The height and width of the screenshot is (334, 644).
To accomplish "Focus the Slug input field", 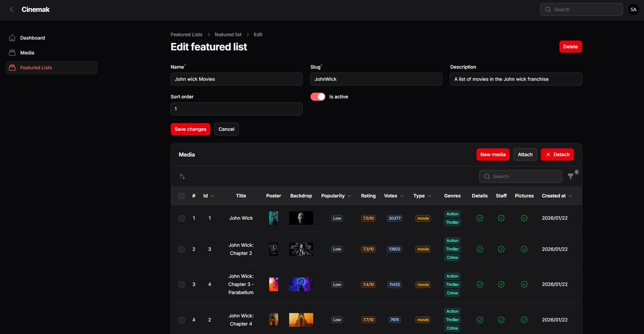I will [376, 79].
